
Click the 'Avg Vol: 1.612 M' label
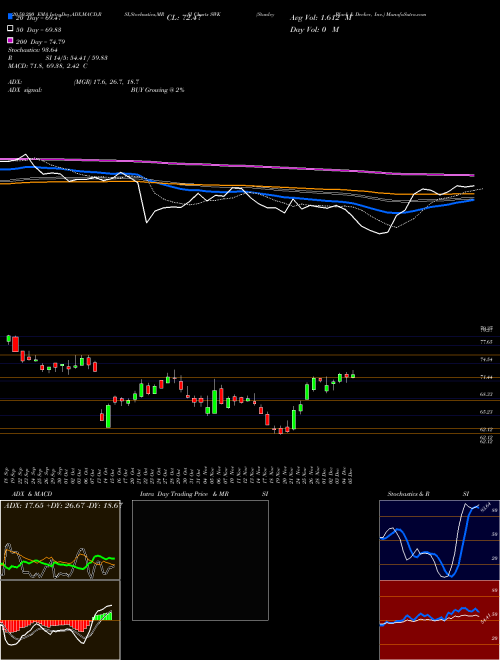click(x=321, y=18)
